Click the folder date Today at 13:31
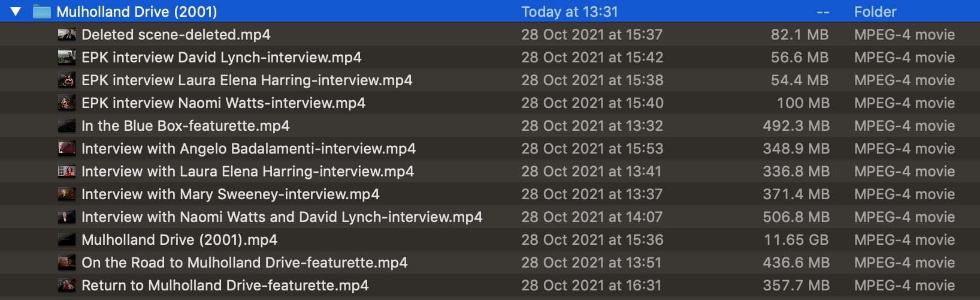The height and width of the screenshot is (300, 980). 569,11
